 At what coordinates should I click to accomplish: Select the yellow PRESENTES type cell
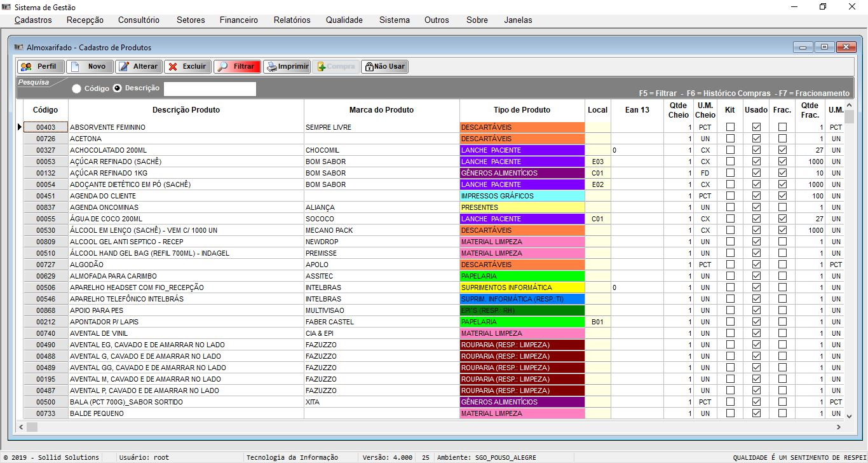(522, 207)
